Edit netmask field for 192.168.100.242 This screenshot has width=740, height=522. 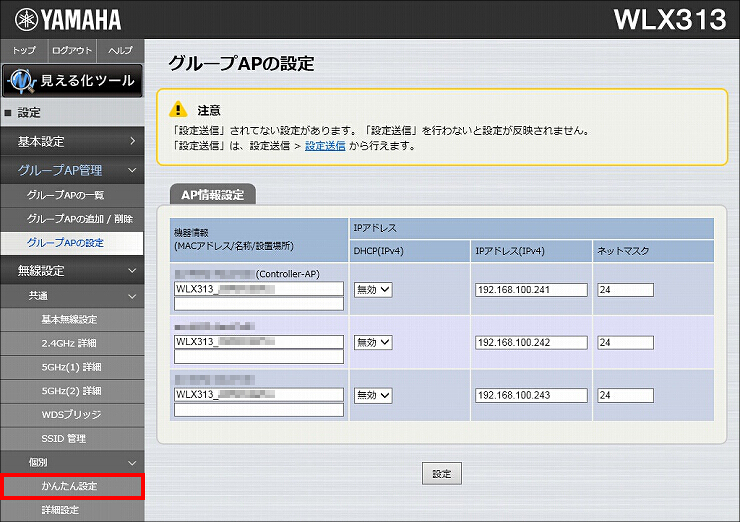(626, 343)
